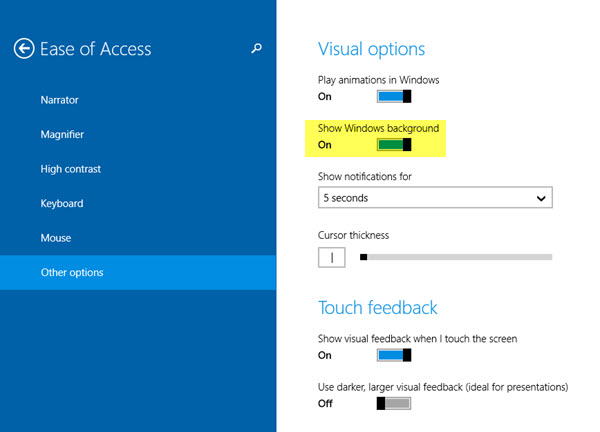Screen dimensions: 600x432
Task: Select the 5 seconds text in notifications combo box
Action: (346, 198)
